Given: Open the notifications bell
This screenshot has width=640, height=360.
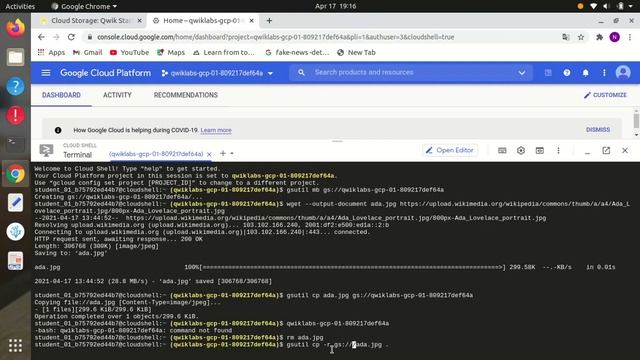Looking at the screenshot, I should click(x=585, y=73).
